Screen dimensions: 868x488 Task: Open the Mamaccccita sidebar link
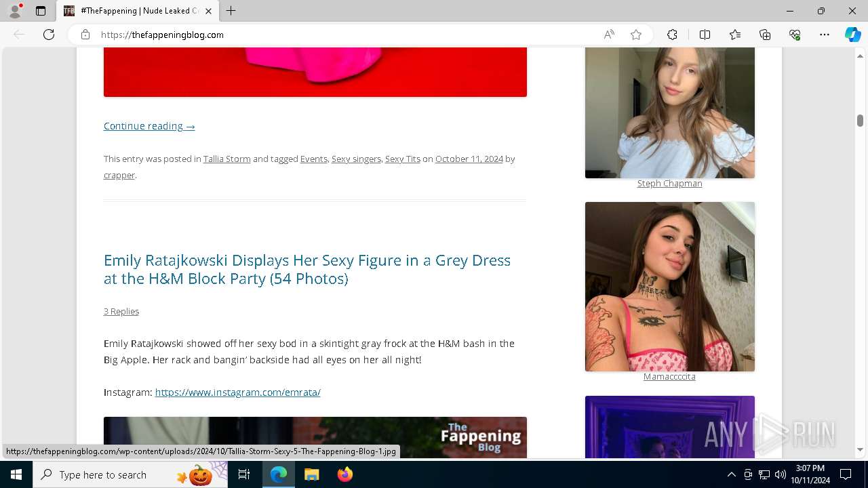coord(669,376)
